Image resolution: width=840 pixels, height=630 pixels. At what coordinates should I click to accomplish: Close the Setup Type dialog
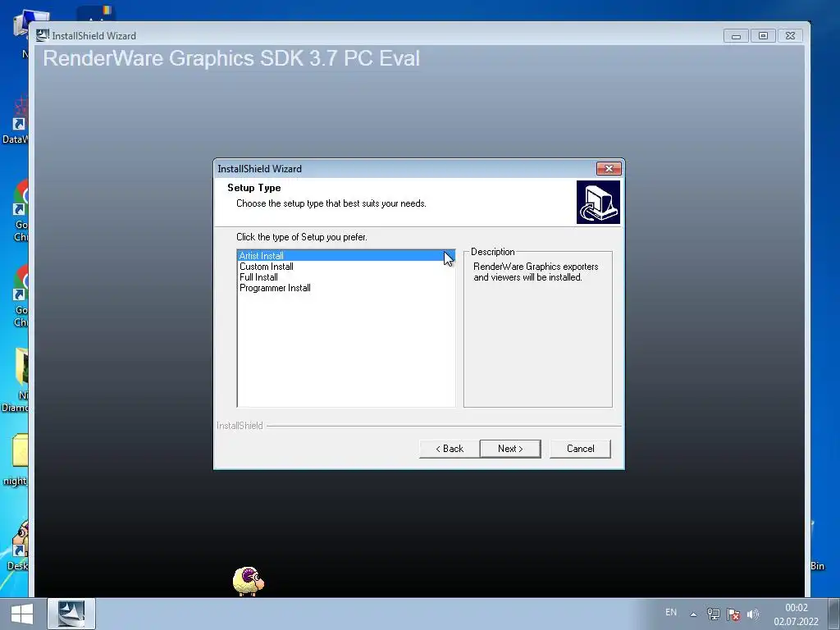click(x=609, y=169)
